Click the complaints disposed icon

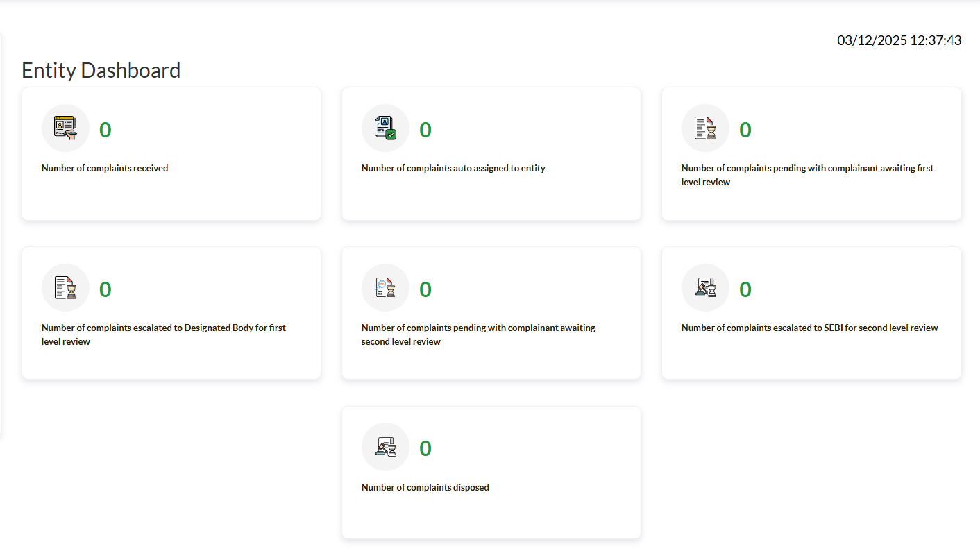(x=385, y=447)
